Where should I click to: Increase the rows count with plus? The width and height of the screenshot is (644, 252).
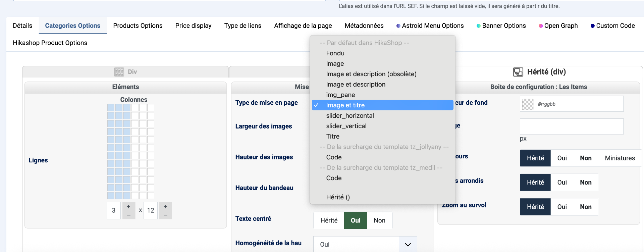click(165, 206)
